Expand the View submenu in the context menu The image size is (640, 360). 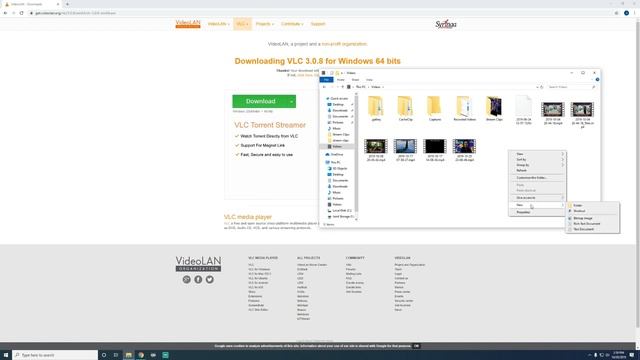(x=537, y=154)
